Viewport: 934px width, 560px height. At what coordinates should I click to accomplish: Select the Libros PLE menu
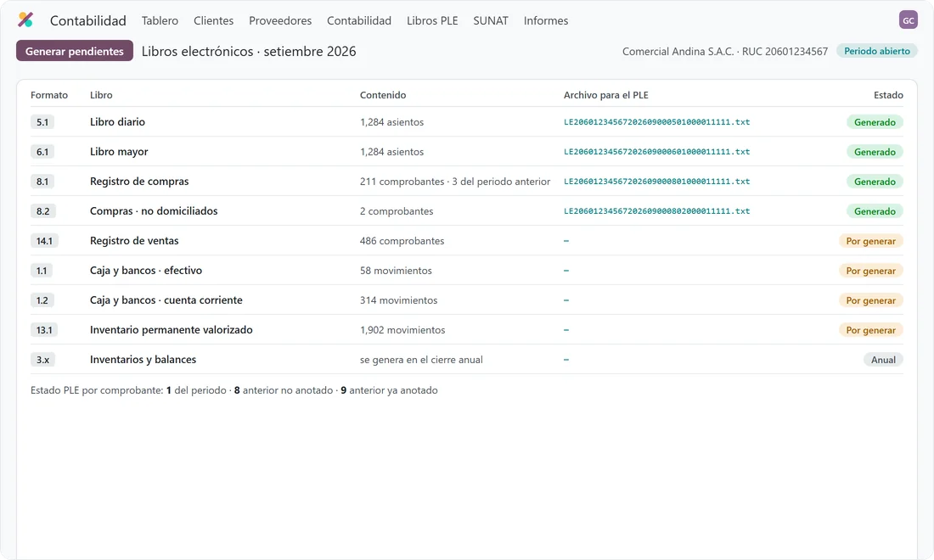(x=432, y=20)
